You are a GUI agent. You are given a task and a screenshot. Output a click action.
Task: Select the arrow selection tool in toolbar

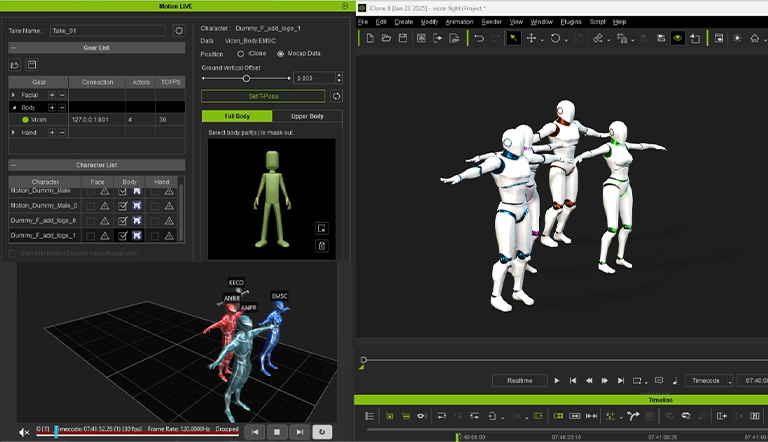tap(512, 38)
